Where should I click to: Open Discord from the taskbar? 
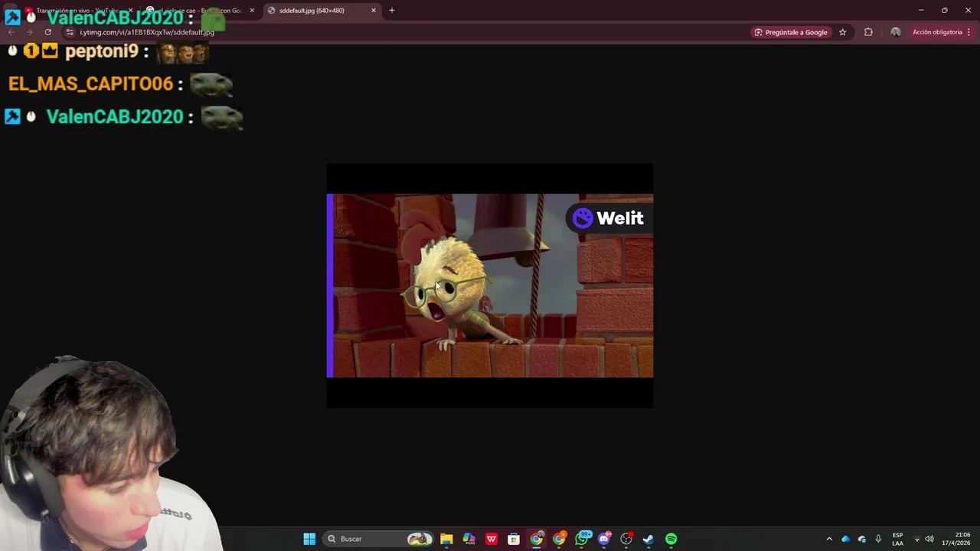pyautogui.click(x=604, y=539)
